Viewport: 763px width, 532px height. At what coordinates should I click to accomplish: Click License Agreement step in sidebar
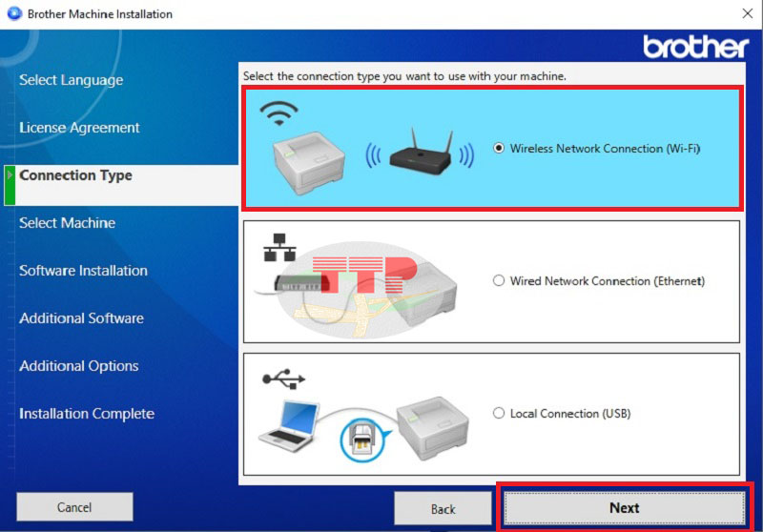point(79,128)
